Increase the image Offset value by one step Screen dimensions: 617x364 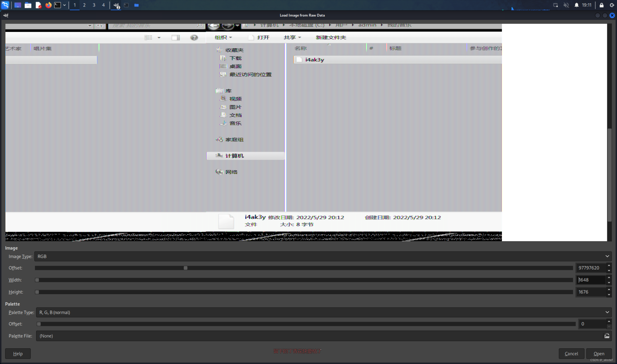click(609, 265)
